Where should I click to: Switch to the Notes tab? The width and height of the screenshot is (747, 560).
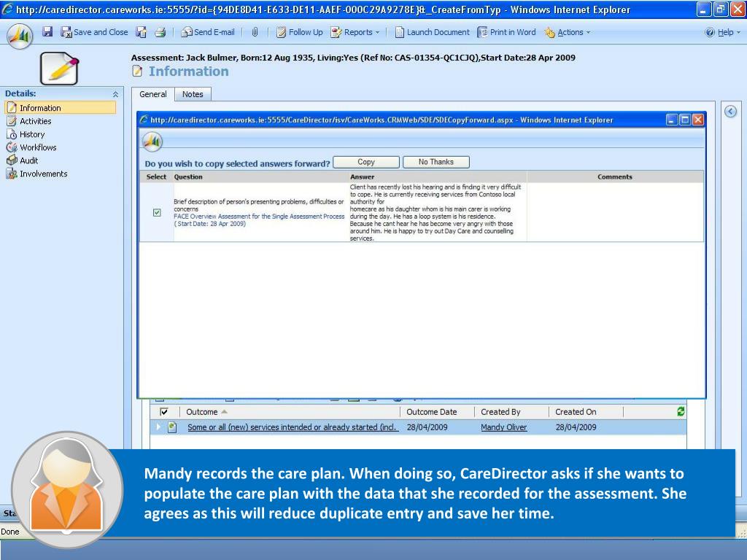pos(193,94)
